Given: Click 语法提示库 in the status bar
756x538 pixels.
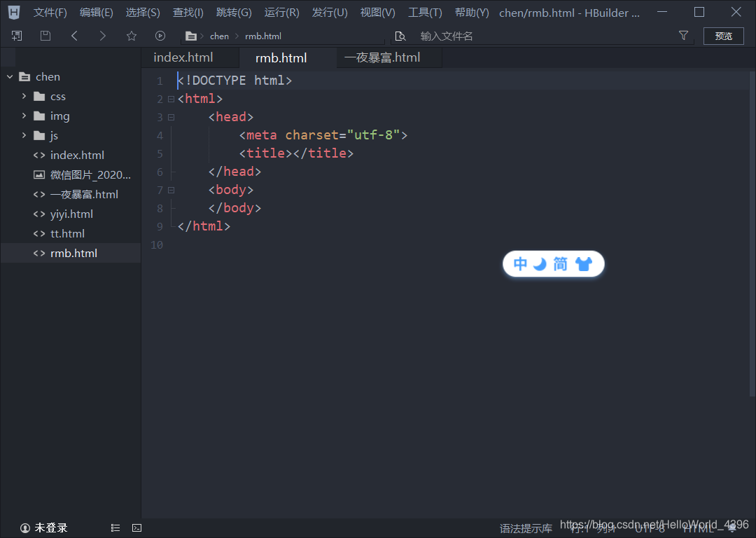Looking at the screenshot, I should 526,529.
